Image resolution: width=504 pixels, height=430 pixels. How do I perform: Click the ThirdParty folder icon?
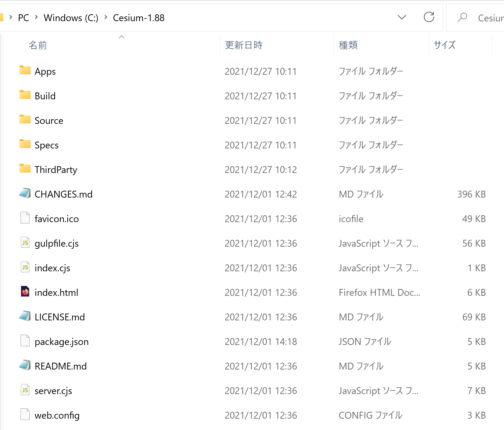click(25, 169)
